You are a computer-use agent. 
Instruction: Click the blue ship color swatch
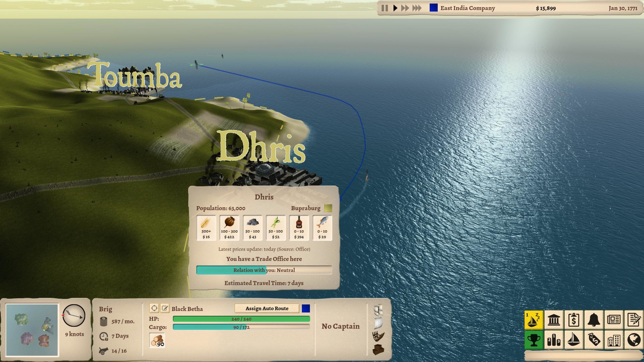[306, 308]
